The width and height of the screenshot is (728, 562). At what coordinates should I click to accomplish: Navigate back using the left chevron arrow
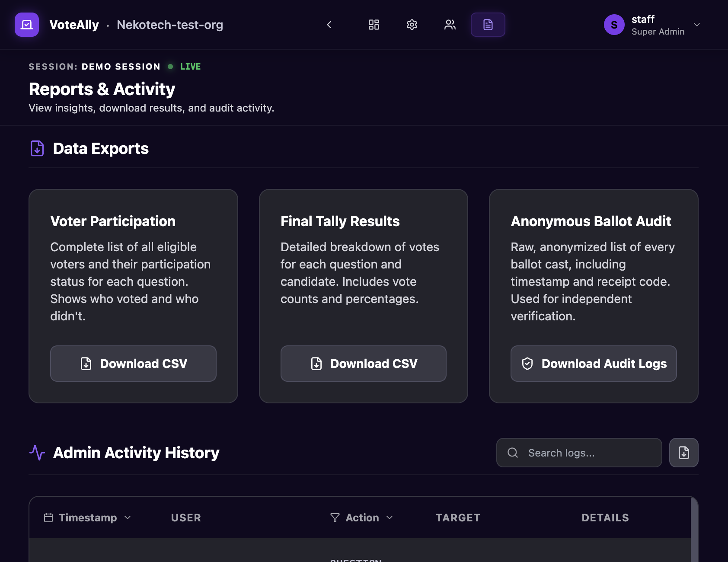coord(329,25)
